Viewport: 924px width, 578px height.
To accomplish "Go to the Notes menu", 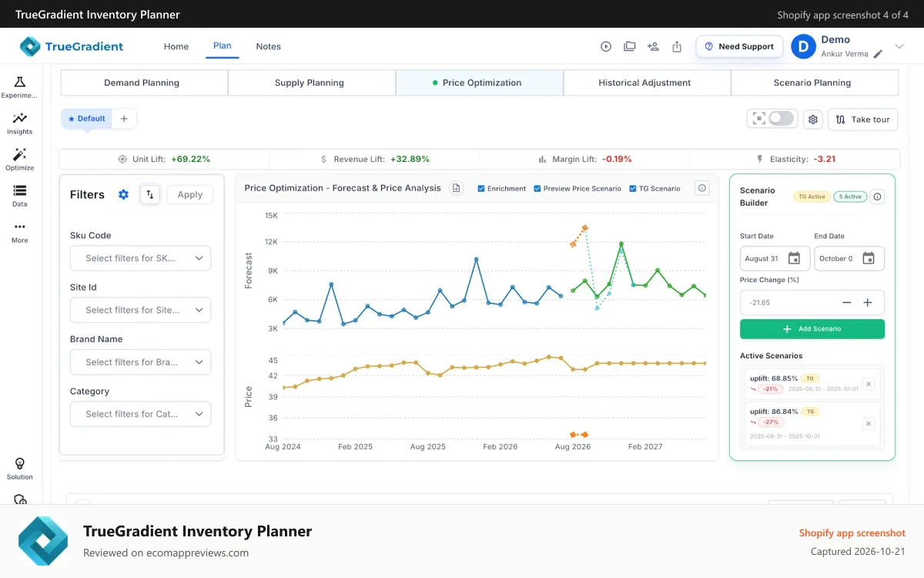I will click(x=269, y=46).
